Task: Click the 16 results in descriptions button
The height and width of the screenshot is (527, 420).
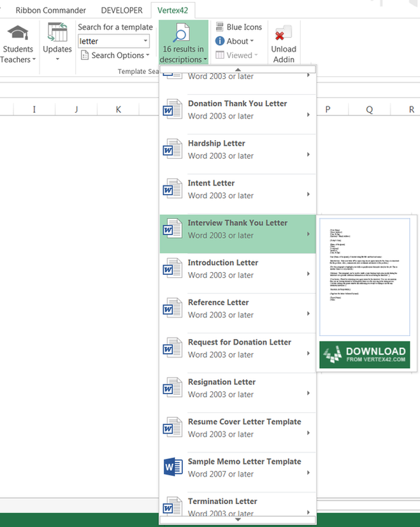Action: 184,42
